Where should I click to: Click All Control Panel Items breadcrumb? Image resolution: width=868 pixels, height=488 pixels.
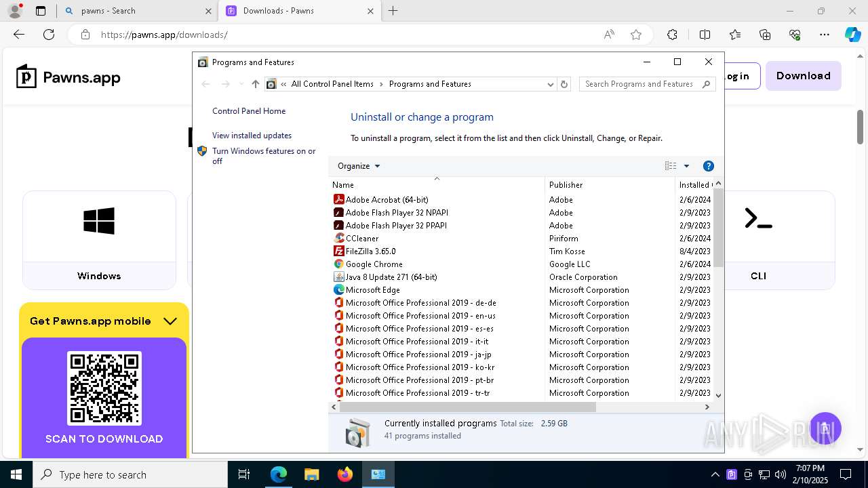[332, 84]
